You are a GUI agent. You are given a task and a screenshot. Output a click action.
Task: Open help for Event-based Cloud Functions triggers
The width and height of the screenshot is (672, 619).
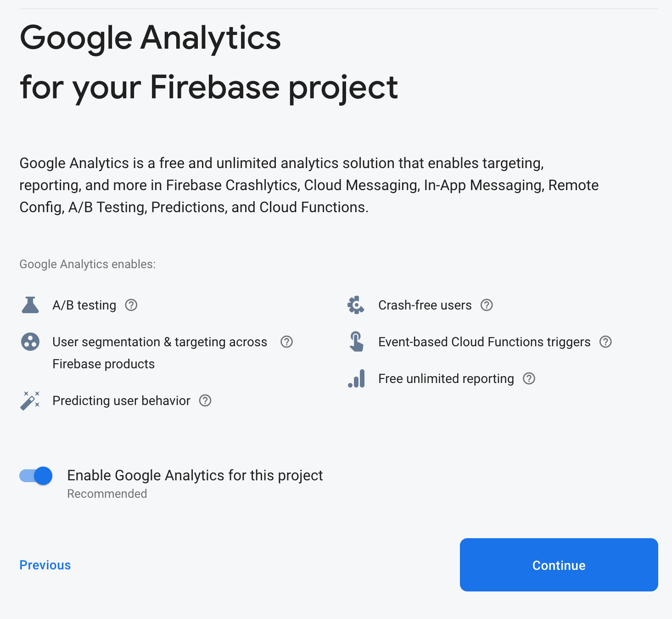click(606, 342)
